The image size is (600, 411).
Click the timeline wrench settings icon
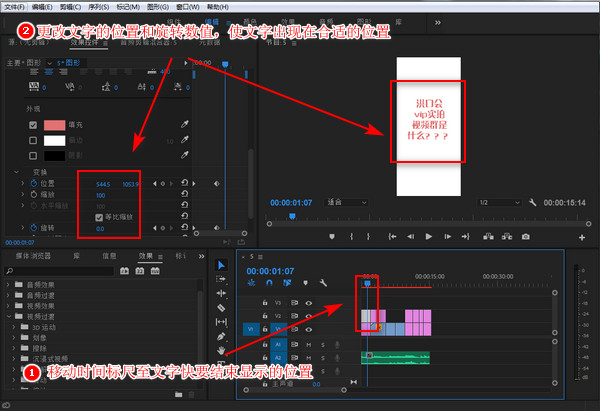click(x=323, y=283)
